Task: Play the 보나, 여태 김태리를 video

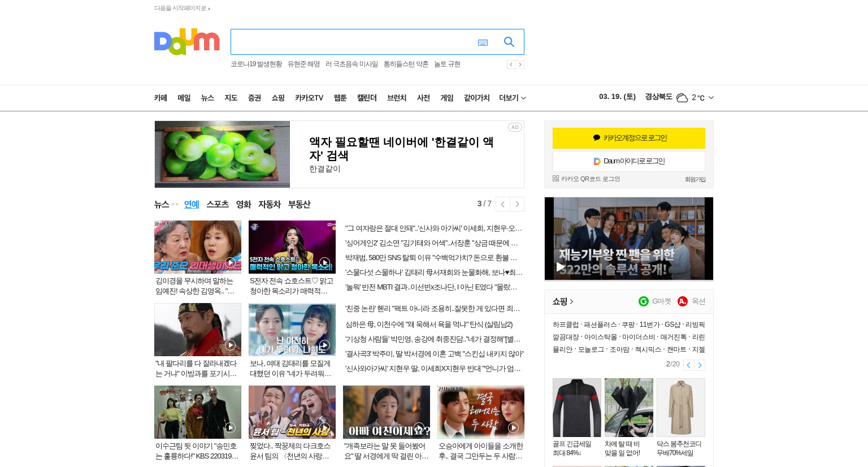Action: click(x=324, y=345)
